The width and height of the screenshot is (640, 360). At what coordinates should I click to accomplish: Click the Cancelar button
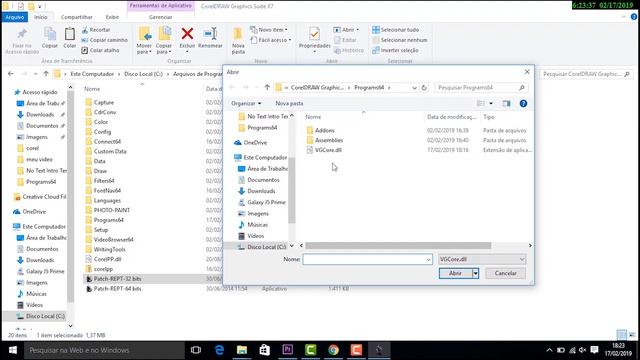coord(506,273)
